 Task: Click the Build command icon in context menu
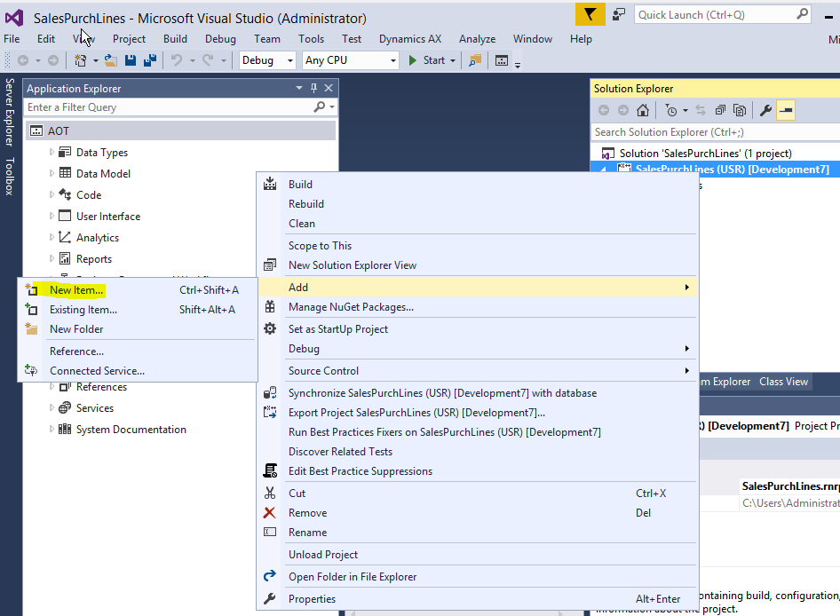pyautogui.click(x=270, y=184)
